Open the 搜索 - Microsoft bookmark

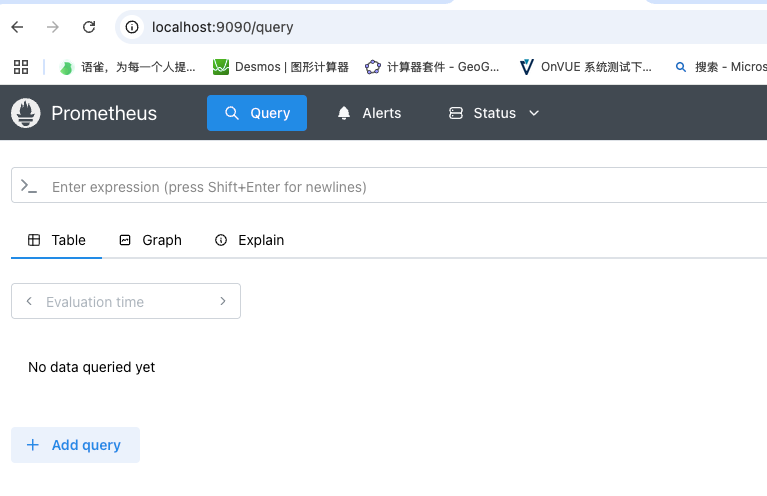tap(721, 67)
